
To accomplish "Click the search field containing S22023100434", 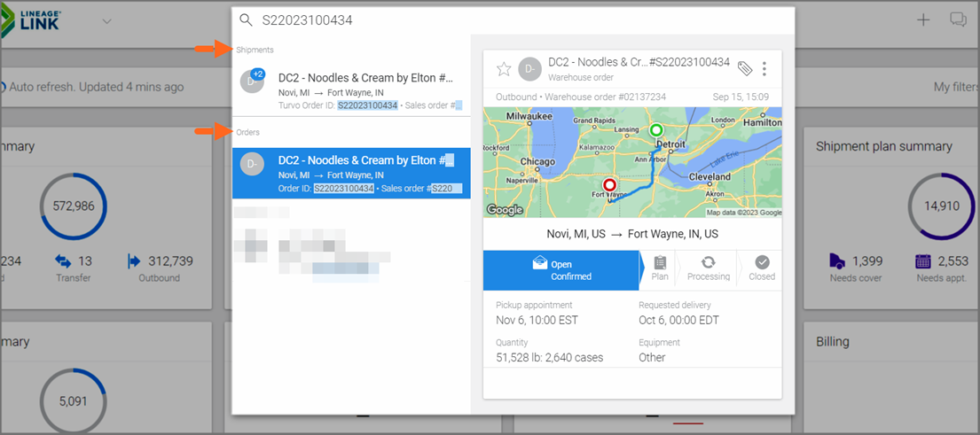I will 513,20.
